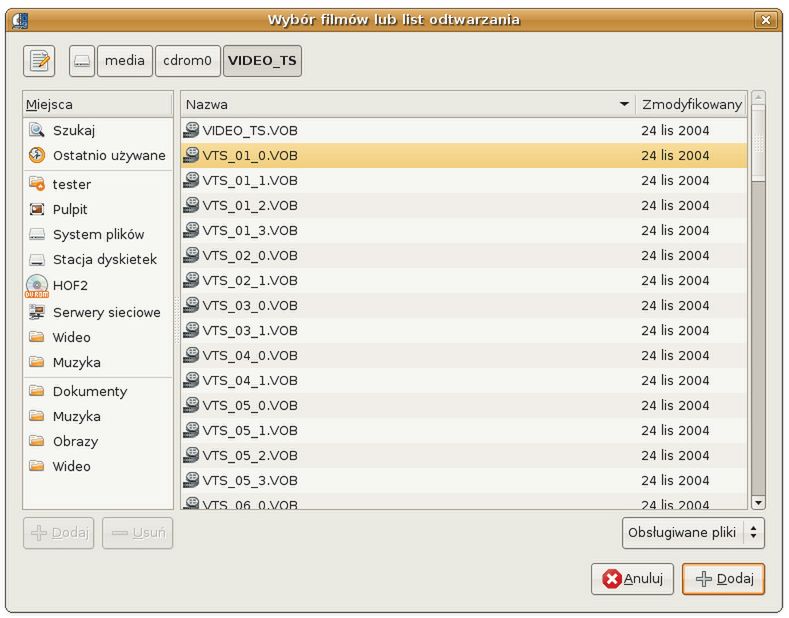The image size is (789, 618).
Task: Click the scrollbar down arrow
Action: [758, 502]
